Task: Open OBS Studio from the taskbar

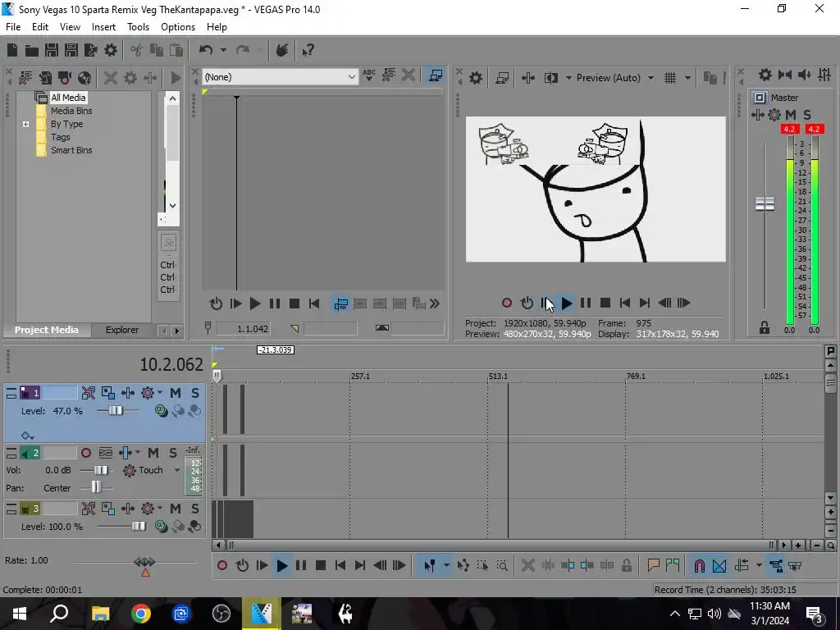Action: pos(221,614)
